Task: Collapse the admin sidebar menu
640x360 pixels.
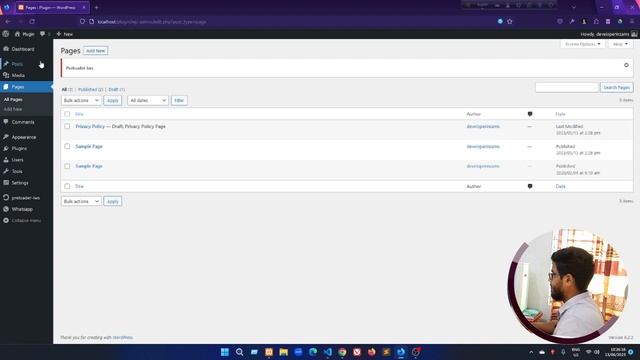Action: click(26, 220)
